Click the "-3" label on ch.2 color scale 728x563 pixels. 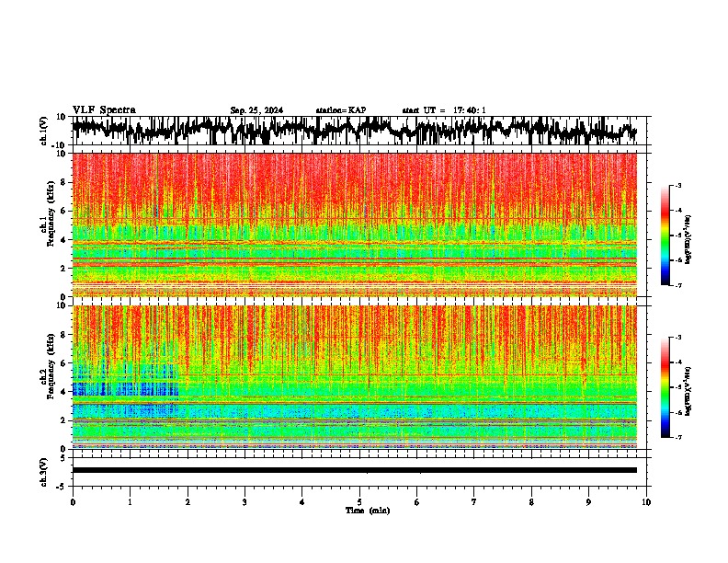pyautogui.click(x=677, y=338)
